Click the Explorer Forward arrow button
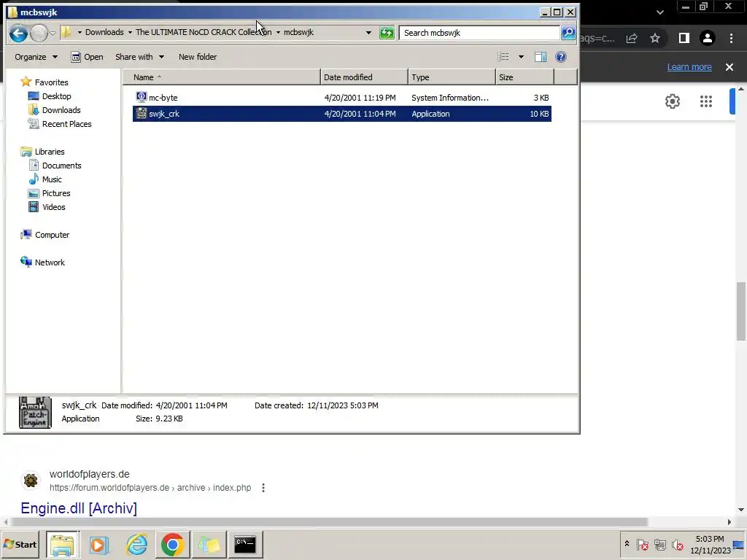The width and height of the screenshot is (747, 560). [x=39, y=33]
